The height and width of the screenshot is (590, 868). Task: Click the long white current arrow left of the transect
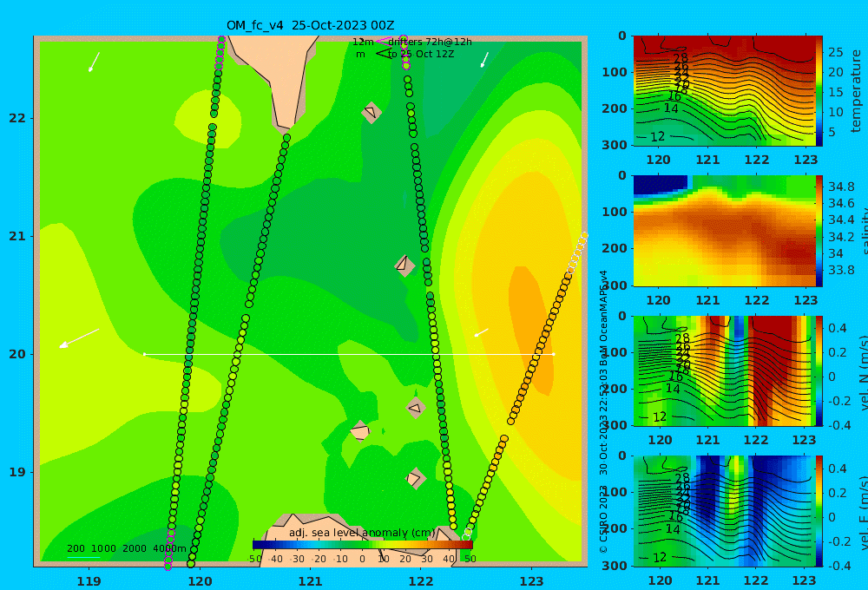pyautogui.click(x=79, y=338)
